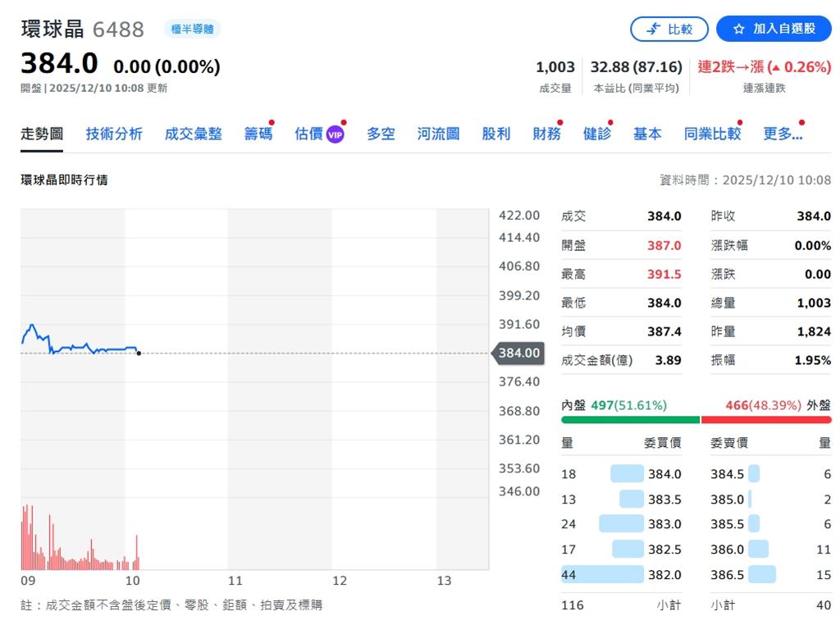Viewport: 840px width, 625px height.
Task: Click the 384.00 price marker on chart
Action: [x=518, y=353]
